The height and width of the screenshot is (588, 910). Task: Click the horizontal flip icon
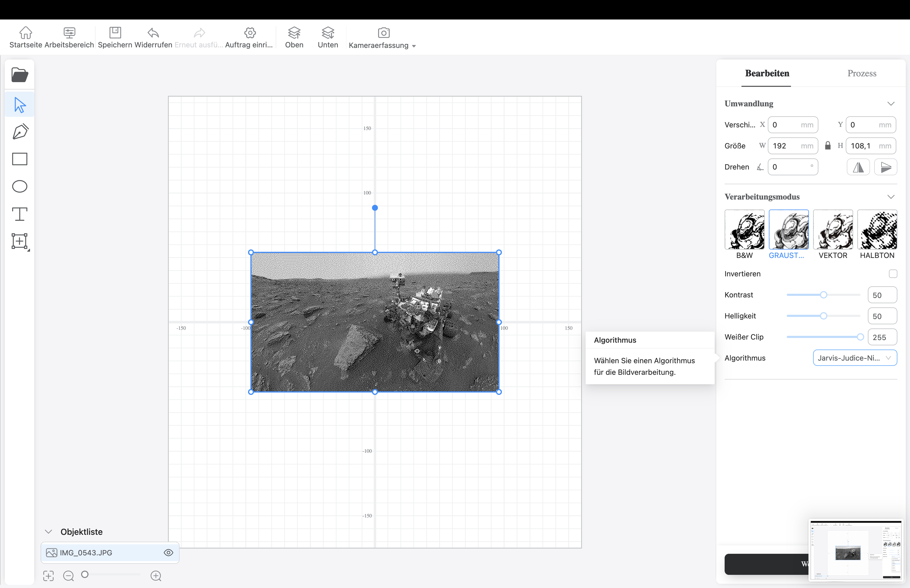coord(858,167)
